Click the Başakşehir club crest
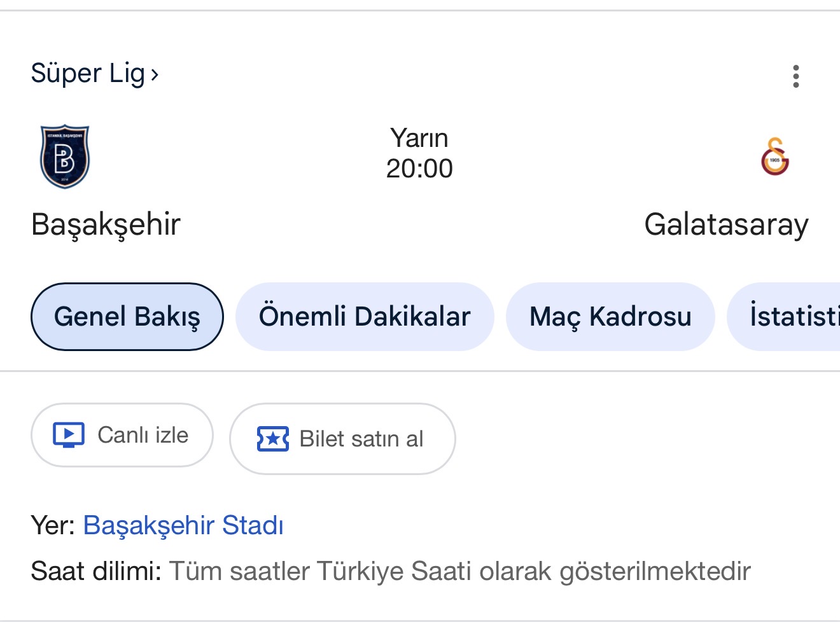The image size is (840, 622). click(64, 157)
